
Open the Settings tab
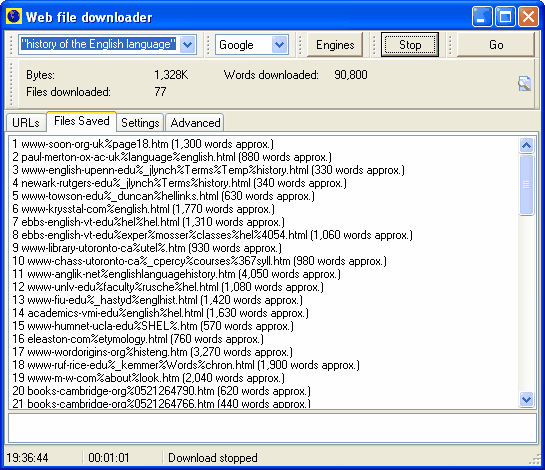coord(140,123)
